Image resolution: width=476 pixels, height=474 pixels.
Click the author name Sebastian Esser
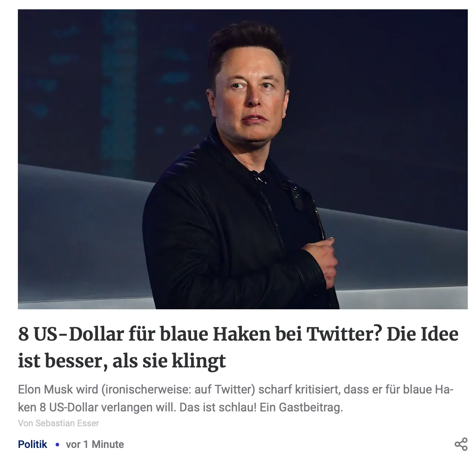pyautogui.click(x=67, y=423)
